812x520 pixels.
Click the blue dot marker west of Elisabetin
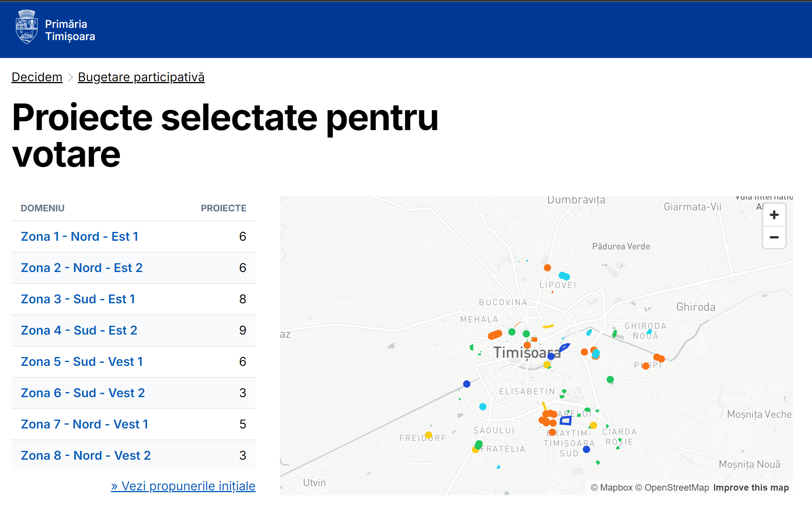tap(467, 384)
